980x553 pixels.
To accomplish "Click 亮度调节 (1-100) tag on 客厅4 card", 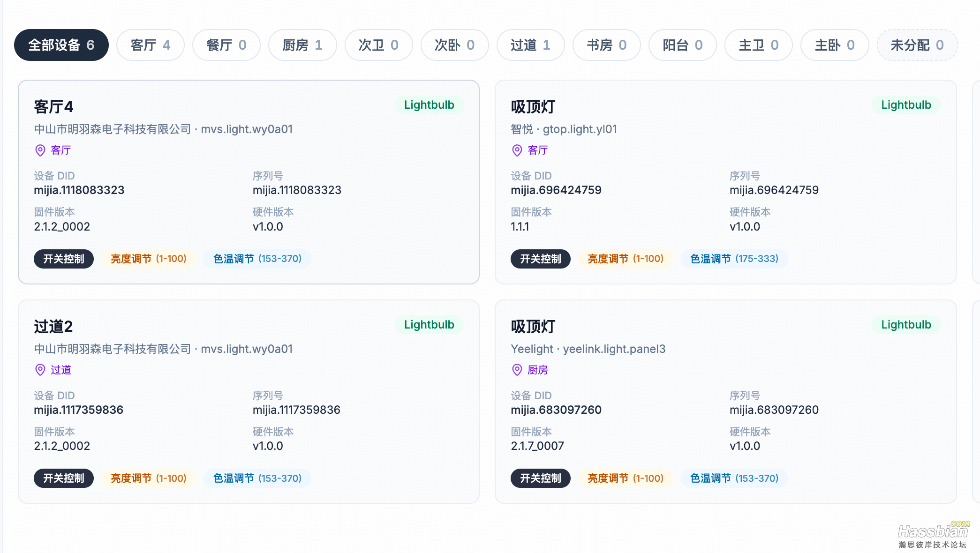I will point(149,259).
